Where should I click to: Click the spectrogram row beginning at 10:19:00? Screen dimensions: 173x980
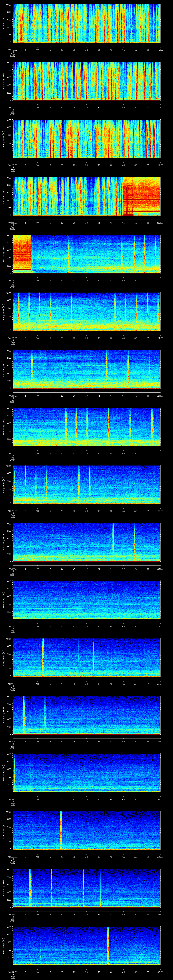point(86,81)
